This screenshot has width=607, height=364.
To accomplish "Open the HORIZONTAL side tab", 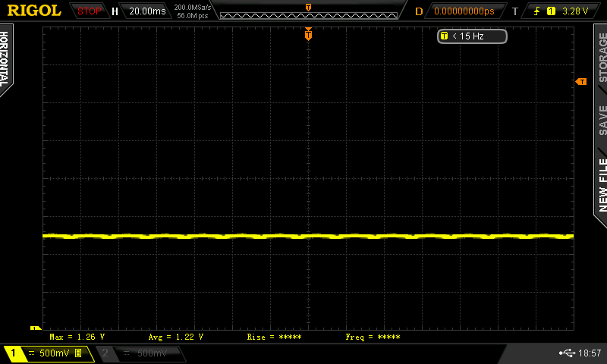I will tap(5, 59).
